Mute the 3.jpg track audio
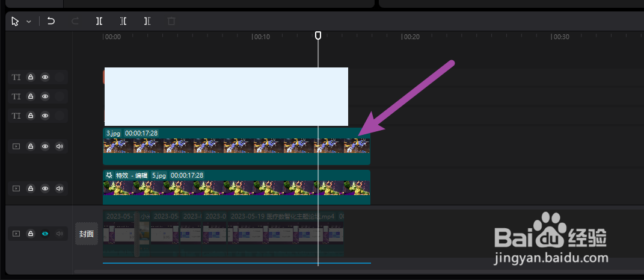Image resolution: width=644 pixels, height=280 pixels. [x=60, y=146]
